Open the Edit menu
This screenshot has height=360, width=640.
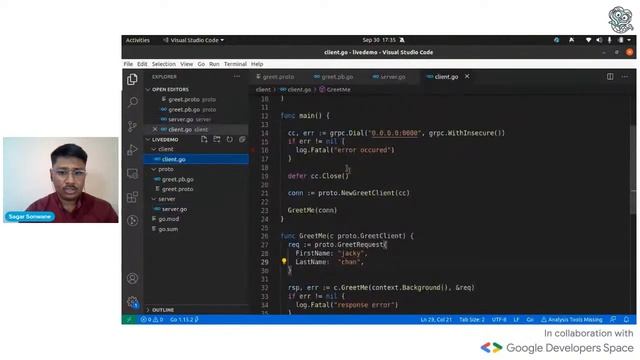pyautogui.click(x=142, y=64)
